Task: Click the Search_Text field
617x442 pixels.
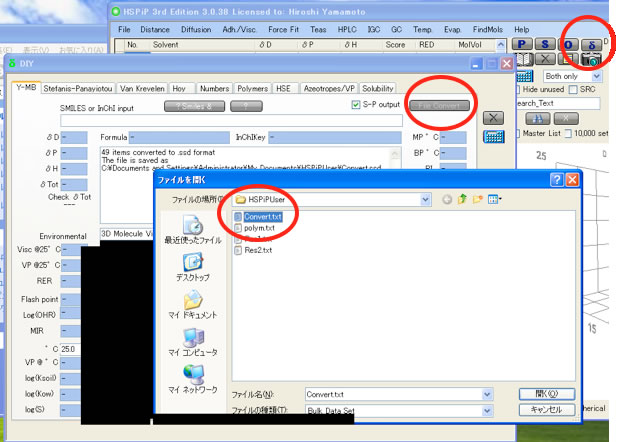Action: 558,104
